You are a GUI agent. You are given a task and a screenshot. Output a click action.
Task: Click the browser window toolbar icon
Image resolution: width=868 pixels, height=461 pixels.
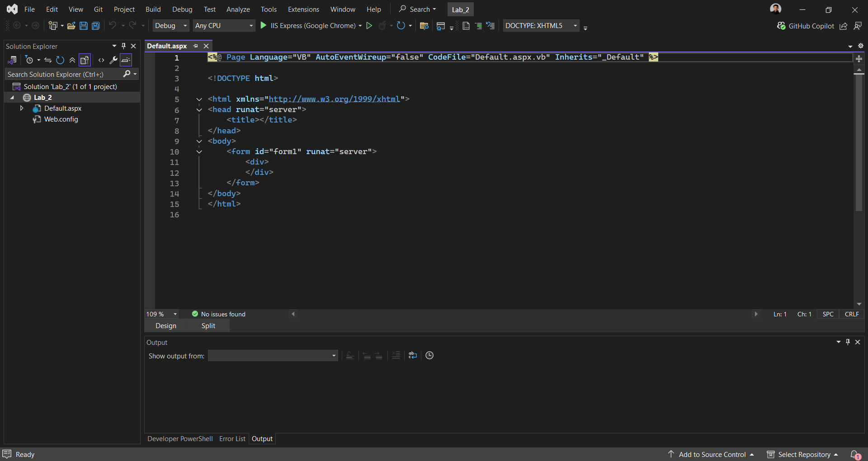coord(441,26)
